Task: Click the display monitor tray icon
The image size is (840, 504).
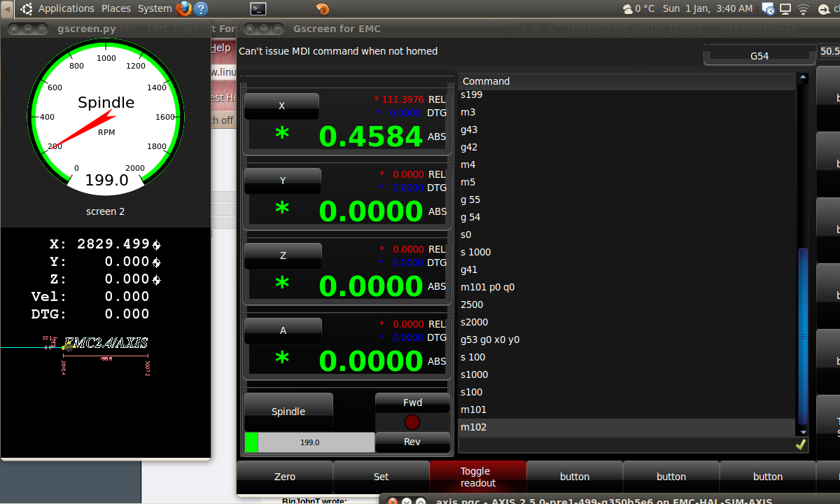Action: pos(785,8)
